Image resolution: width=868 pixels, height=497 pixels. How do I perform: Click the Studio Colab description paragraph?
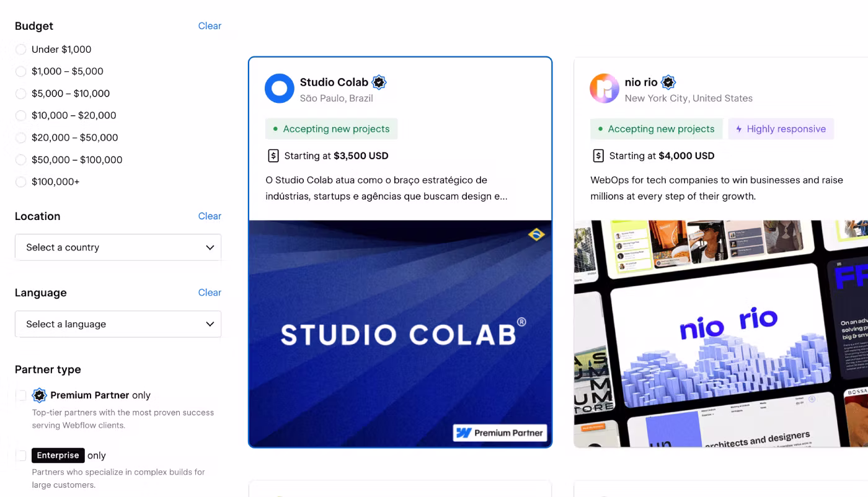tap(386, 188)
